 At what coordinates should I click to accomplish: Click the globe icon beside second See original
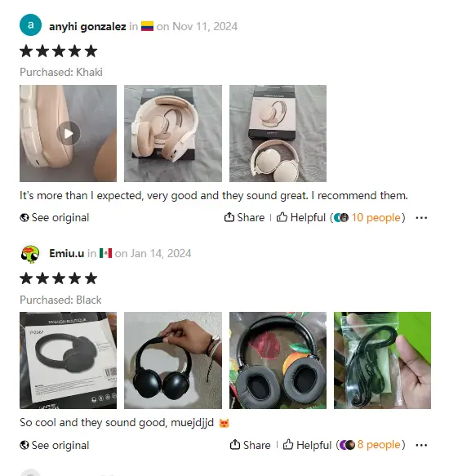[24, 445]
